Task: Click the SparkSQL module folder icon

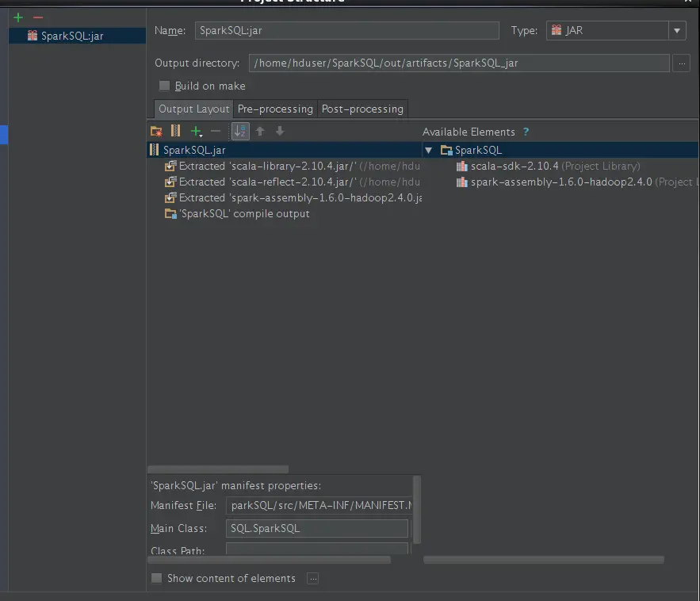Action: (x=446, y=151)
